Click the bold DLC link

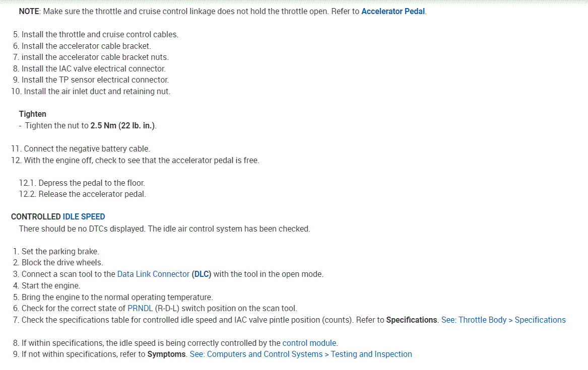point(202,274)
